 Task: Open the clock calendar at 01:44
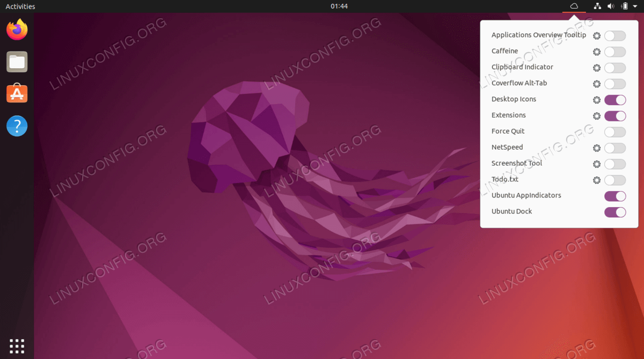click(x=339, y=6)
